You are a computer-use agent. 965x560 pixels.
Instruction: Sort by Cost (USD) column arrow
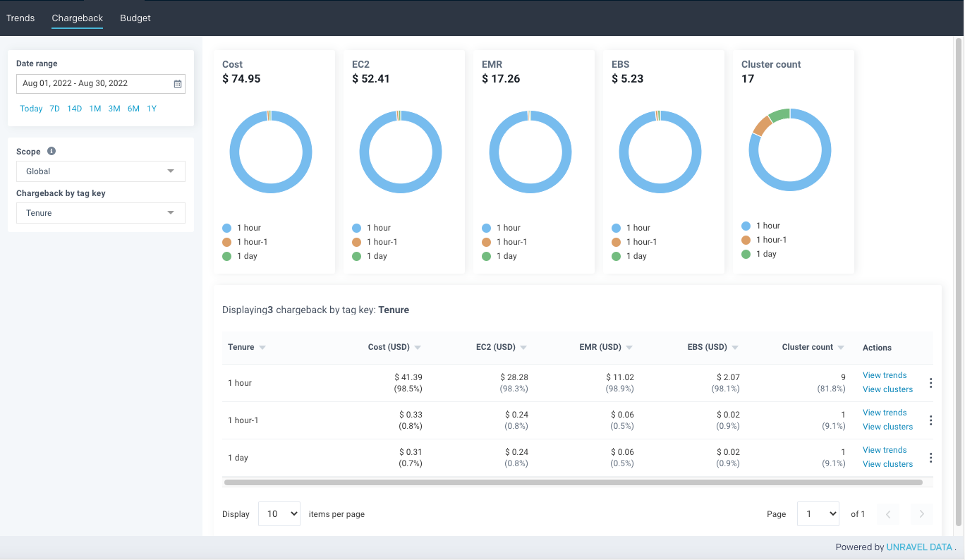click(x=418, y=348)
